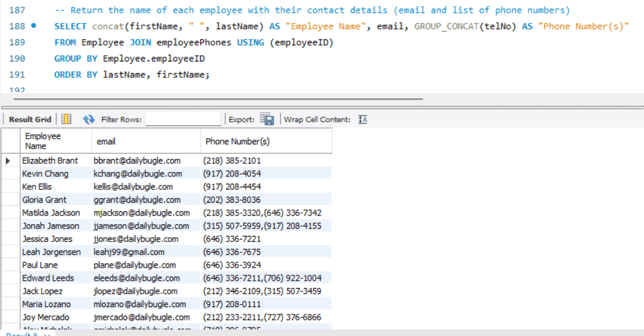Select phone cell (917) 208-4454
Image resolution: width=644 pixels, height=336 pixels.
click(266, 187)
